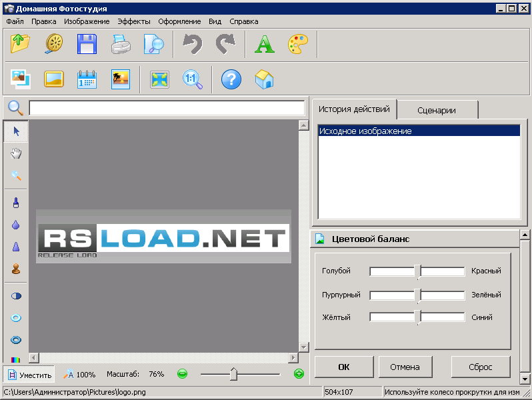This screenshot has width=532, height=400.
Task: Select the zoom magnifier tool in sidebar
Action: (16, 175)
